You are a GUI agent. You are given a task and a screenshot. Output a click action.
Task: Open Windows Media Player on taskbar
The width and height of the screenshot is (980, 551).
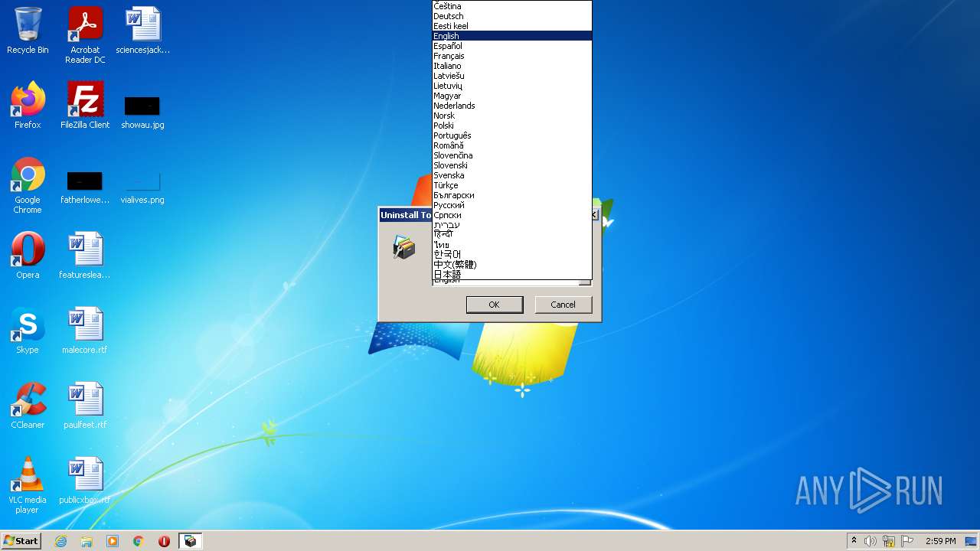(113, 541)
